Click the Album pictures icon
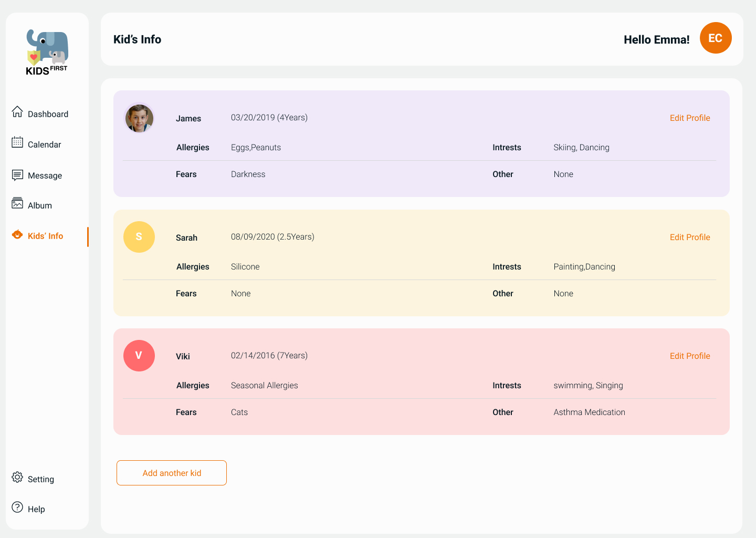The height and width of the screenshot is (538, 756). 17,203
